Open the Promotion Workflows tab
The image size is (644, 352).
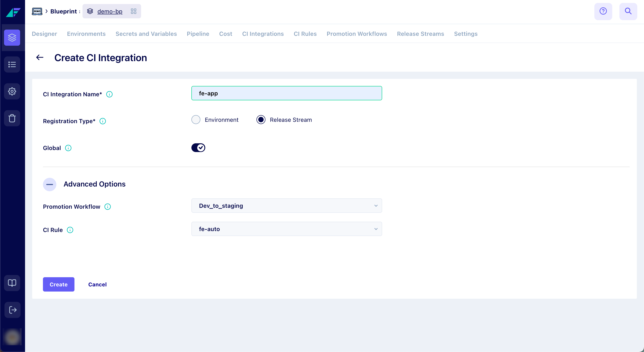(356, 34)
